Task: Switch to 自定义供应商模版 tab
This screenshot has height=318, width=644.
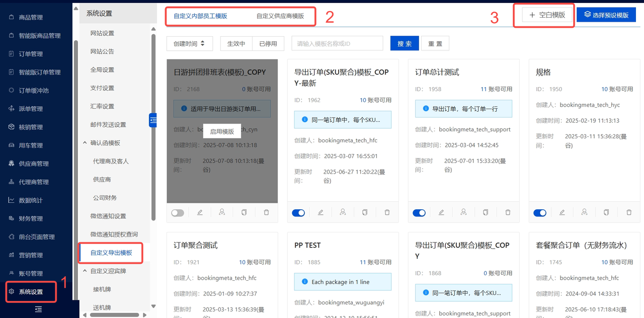Action: click(280, 16)
